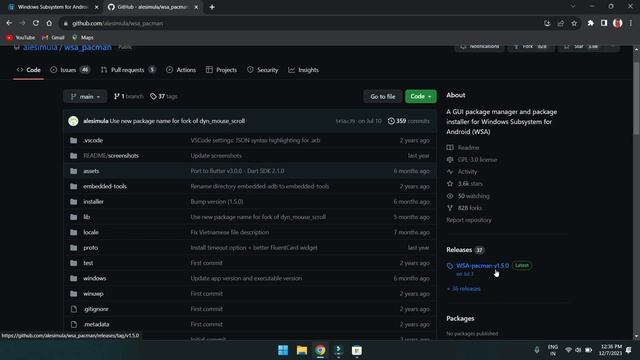
Task: Open commit 'Fix Vietnamese file description'
Action: 229,232
